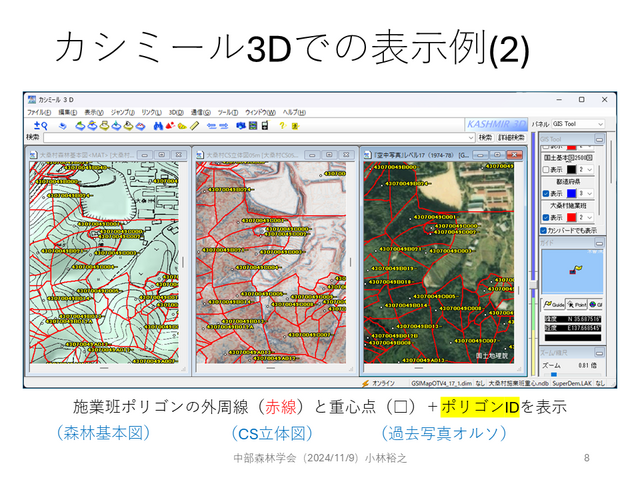Click the black color swatch for 国土基本図2500
Screen dimensions: 640x480
click(571, 169)
